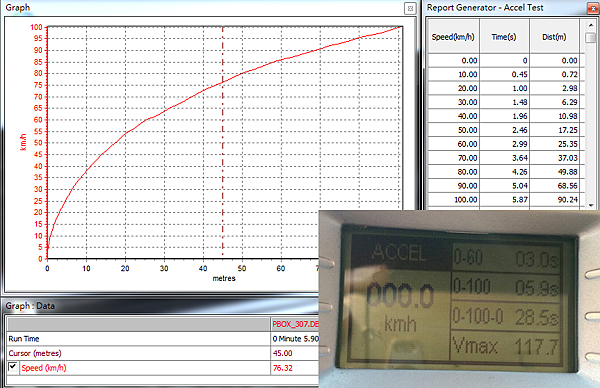Click the 5.87 time cell
600x388 pixels.
tap(504, 199)
